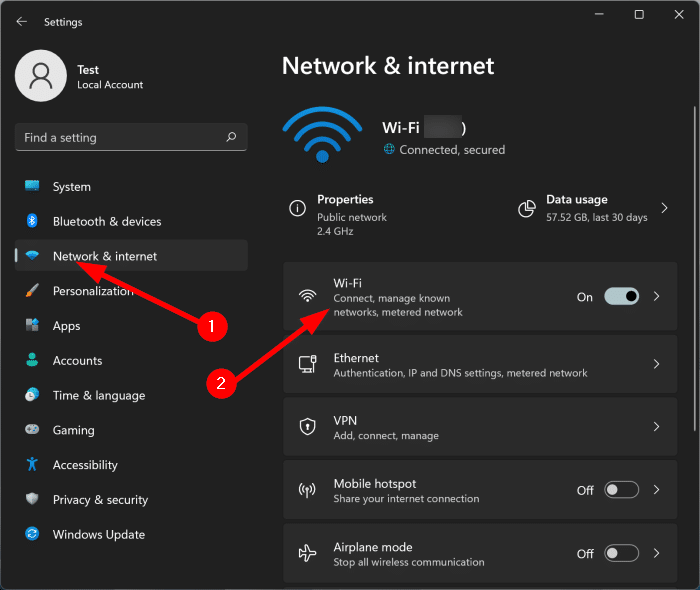Screen dimensions: 700x590
Task: Open the VPN settings card
Action: pos(480,427)
